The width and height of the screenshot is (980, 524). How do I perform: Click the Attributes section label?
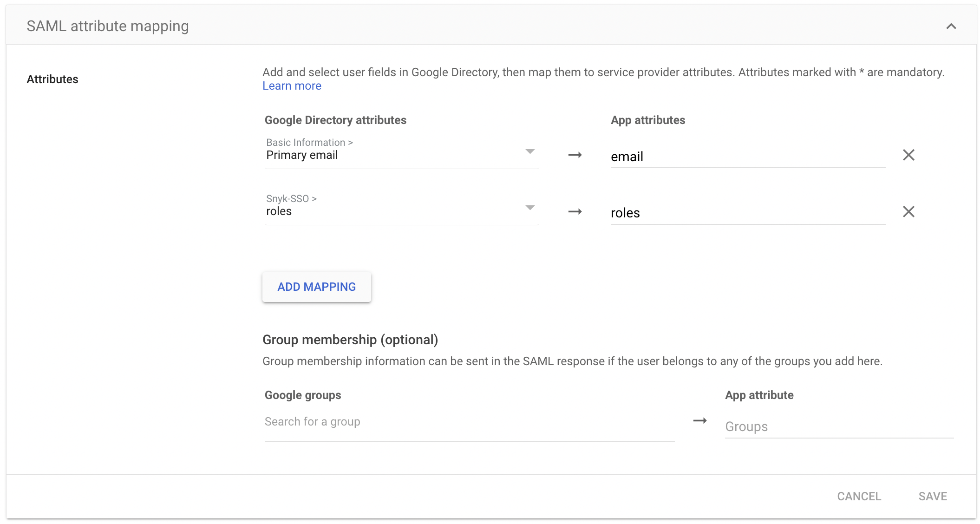tap(52, 79)
